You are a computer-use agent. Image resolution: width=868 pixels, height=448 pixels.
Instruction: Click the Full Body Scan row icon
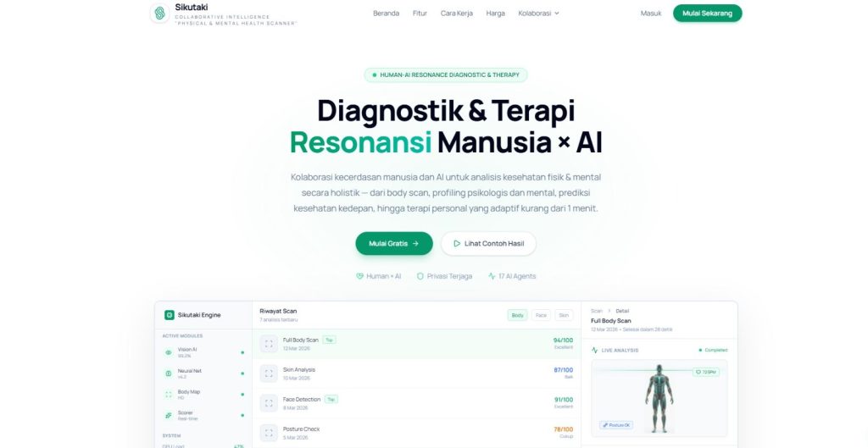pyautogui.click(x=269, y=344)
